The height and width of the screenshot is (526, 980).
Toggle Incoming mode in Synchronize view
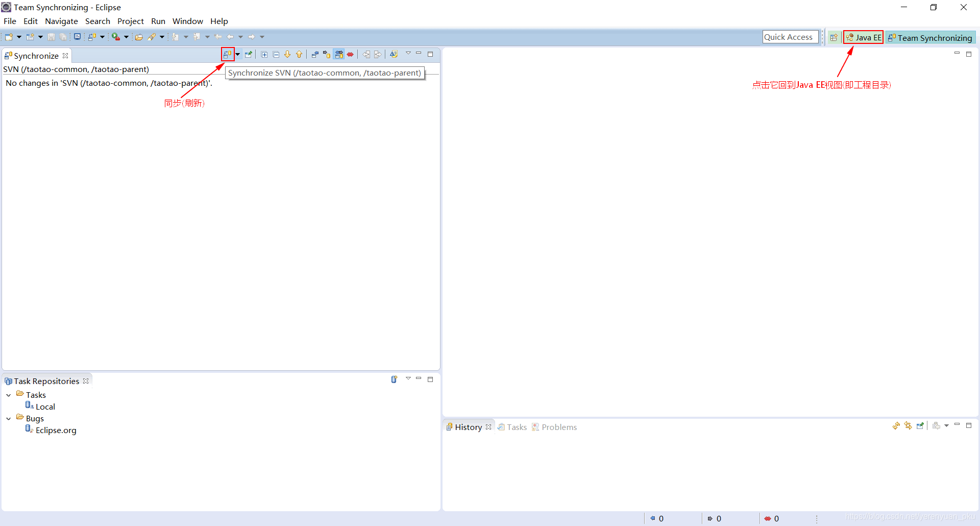315,54
